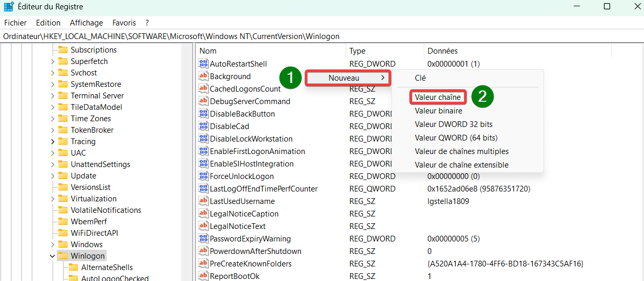Click the WiFiDirectAPI folder icon
This screenshot has height=281, width=644.
63,233
